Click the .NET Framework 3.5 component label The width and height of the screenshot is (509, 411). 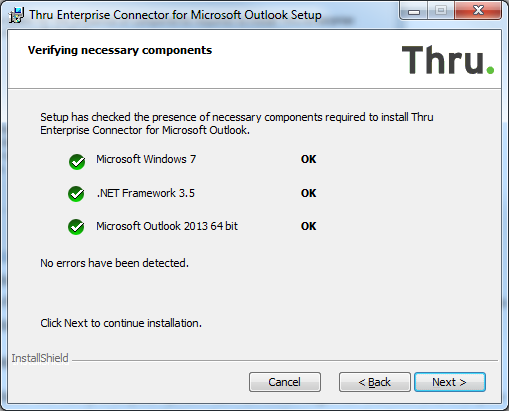click(x=146, y=193)
